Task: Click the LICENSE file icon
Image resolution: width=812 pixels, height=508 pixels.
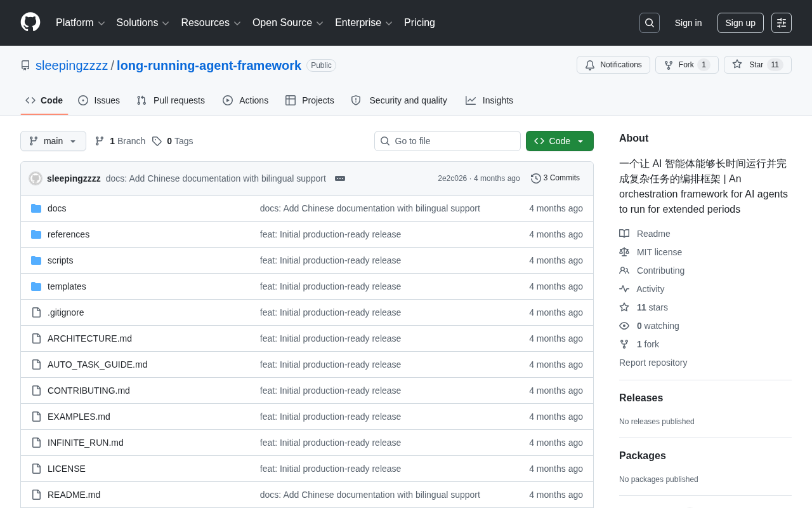Action: point(36,469)
